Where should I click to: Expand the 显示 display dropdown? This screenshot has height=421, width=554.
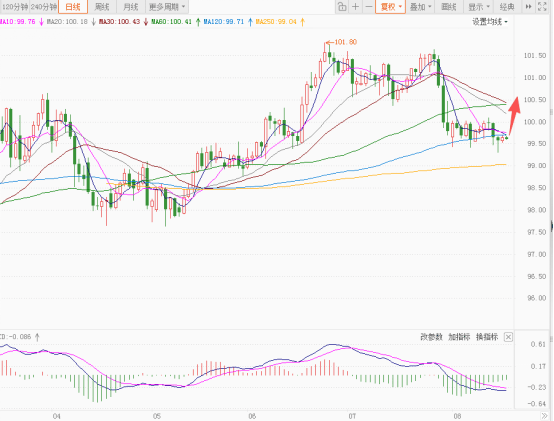click(478, 7)
